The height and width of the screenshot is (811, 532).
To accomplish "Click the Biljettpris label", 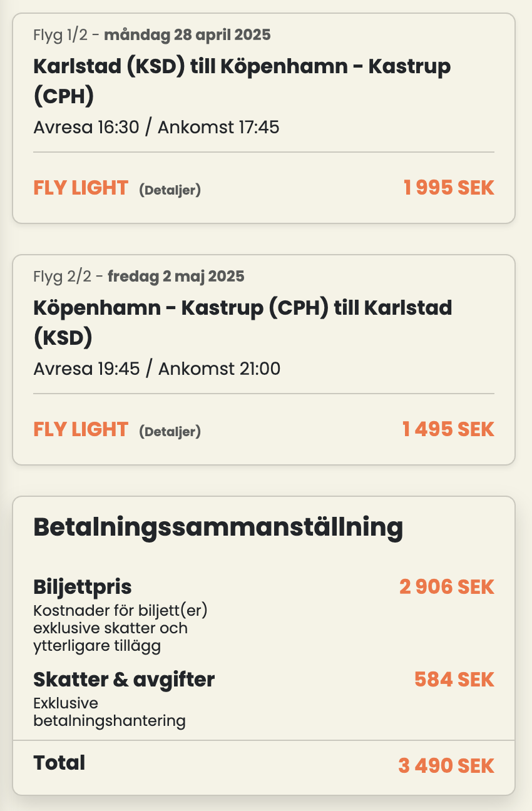I will pos(83,587).
